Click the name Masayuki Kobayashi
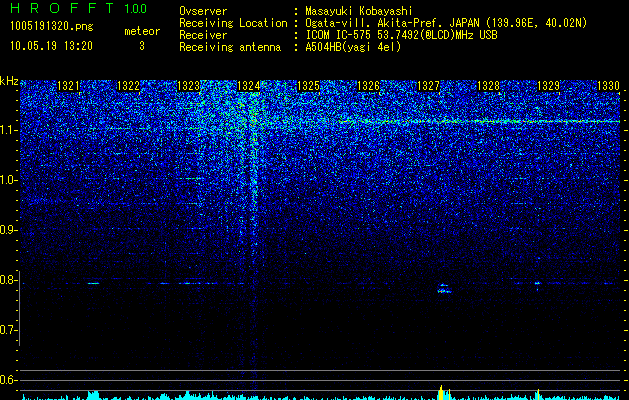 (359, 11)
